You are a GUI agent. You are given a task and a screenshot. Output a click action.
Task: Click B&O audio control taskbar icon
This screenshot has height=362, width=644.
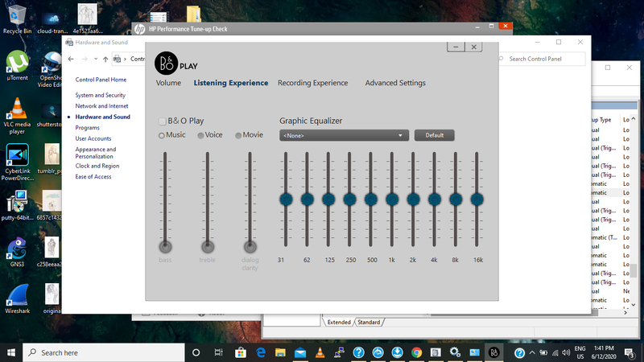coord(494,352)
